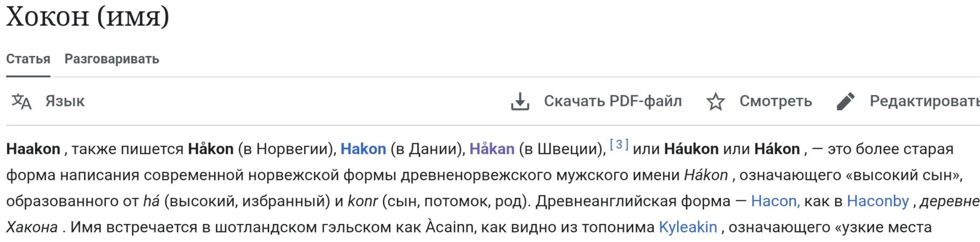Click Скачать PDF-файл text
Image resolution: width=980 pixels, height=242 pixels.
point(613,101)
